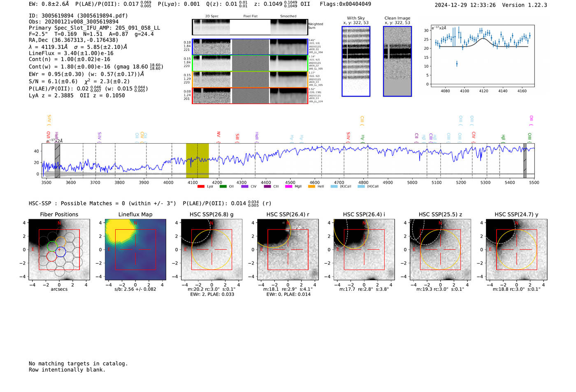The image size is (576, 392).
Task: Open the Clean Image cutout
Action: 397,61
